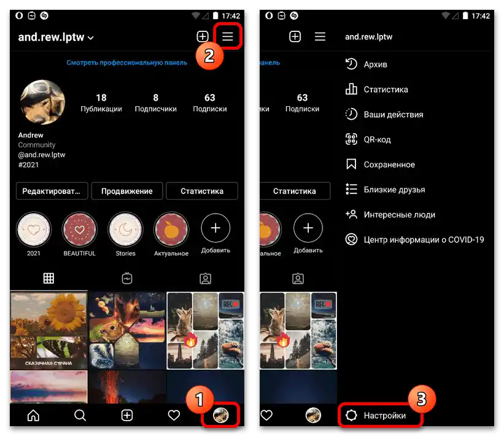This screenshot has height=436, width=504.
Task: Open pink sunset post thumbnail
Action: pos(48,386)
